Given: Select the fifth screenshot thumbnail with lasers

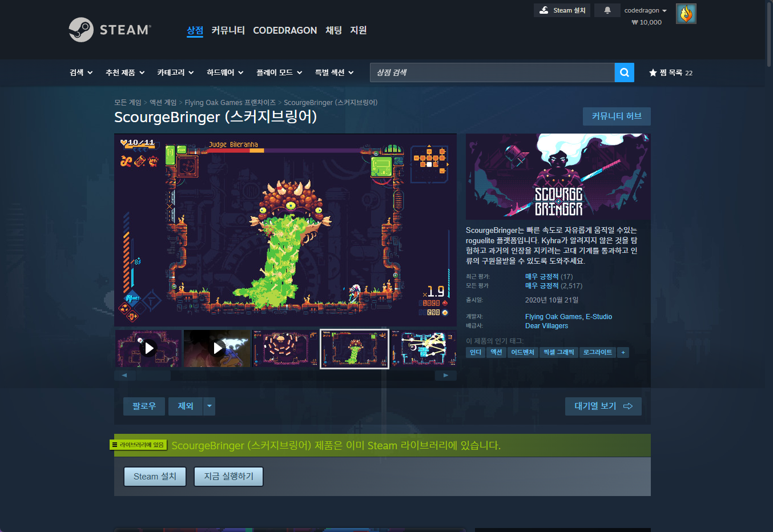Looking at the screenshot, I should tap(424, 348).
